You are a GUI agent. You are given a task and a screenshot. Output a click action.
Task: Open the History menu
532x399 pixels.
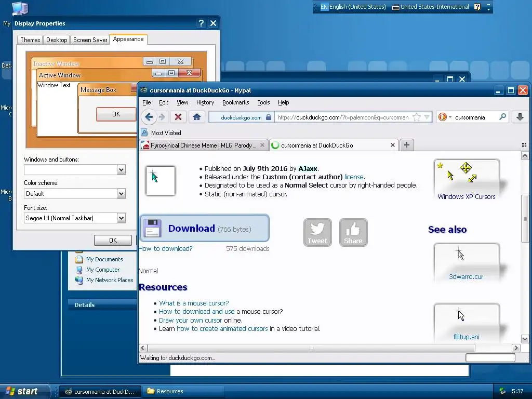tap(205, 102)
